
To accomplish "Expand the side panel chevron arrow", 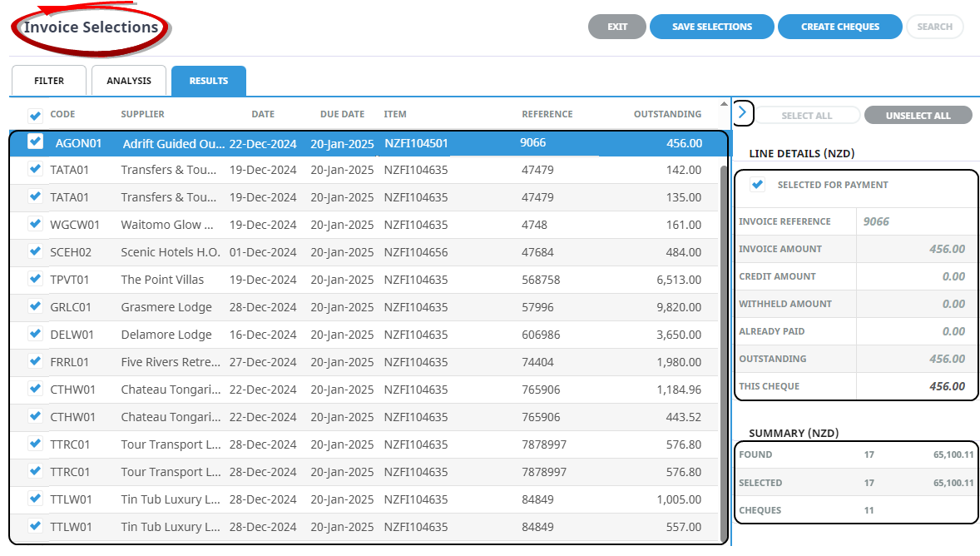I will pos(744,112).
